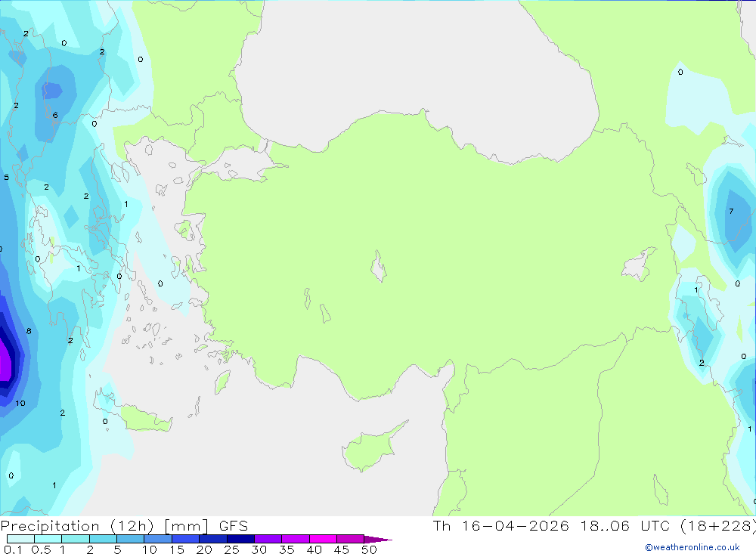Click the "6" precipitation value on the map

[55, 115]
